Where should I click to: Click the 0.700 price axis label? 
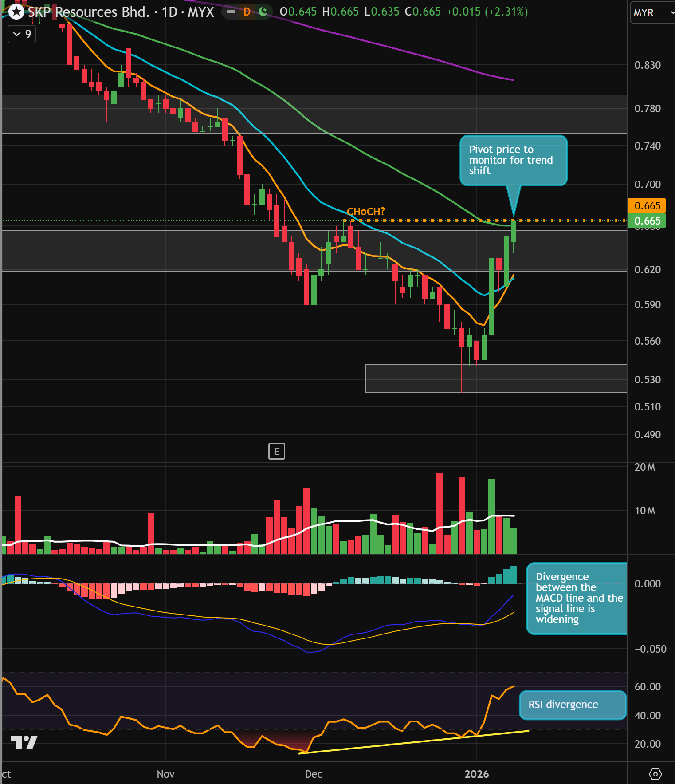coord(648,185)
